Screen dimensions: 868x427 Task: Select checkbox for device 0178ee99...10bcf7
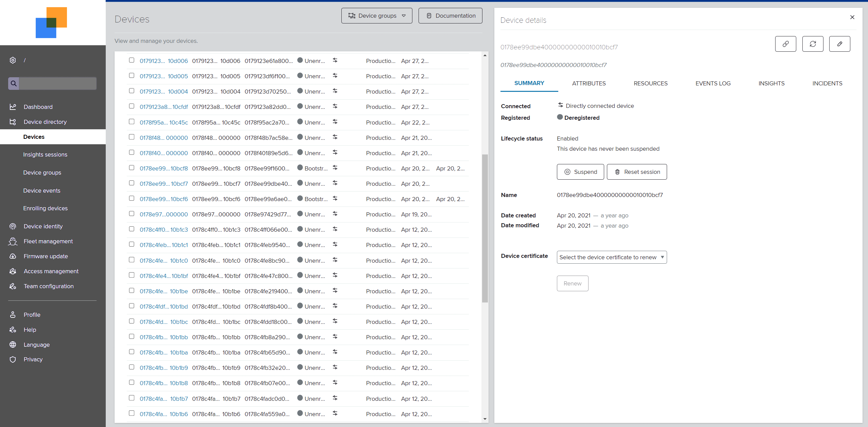coord(132,183)
